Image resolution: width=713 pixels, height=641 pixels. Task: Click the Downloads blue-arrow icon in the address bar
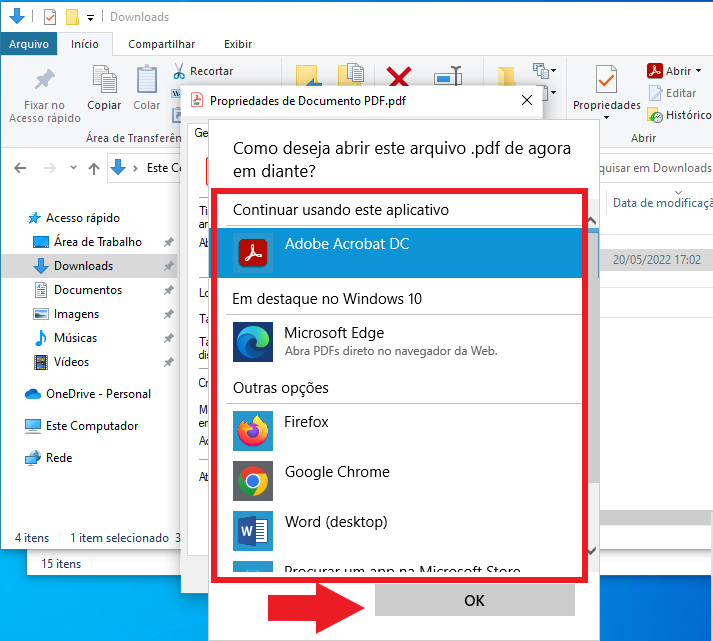coord(118,168)
